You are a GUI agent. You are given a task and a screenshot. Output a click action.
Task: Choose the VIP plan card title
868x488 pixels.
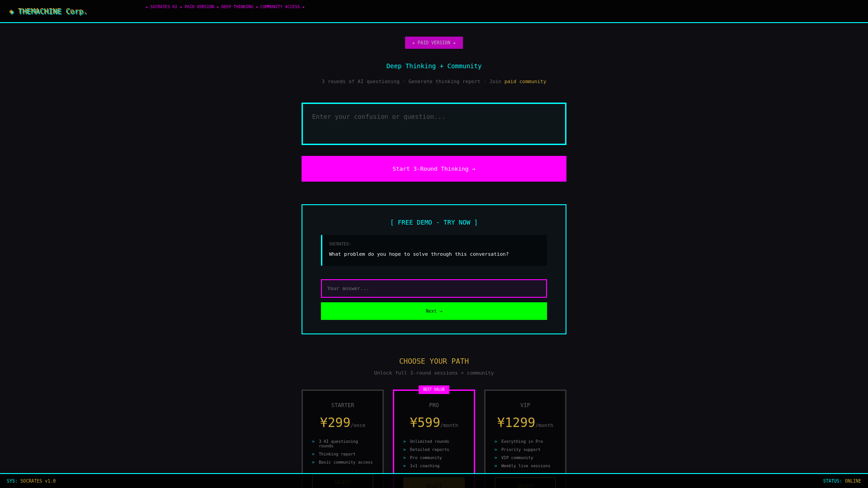pyautogui.click(x=525, y=405)
